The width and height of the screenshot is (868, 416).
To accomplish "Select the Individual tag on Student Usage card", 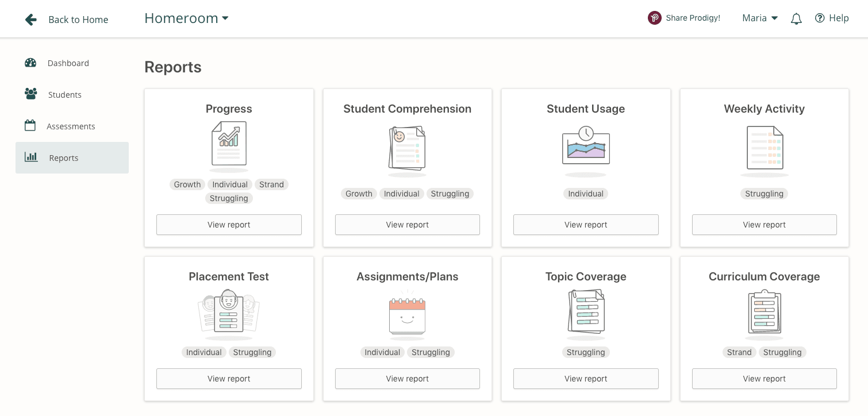I will [586, 194].
